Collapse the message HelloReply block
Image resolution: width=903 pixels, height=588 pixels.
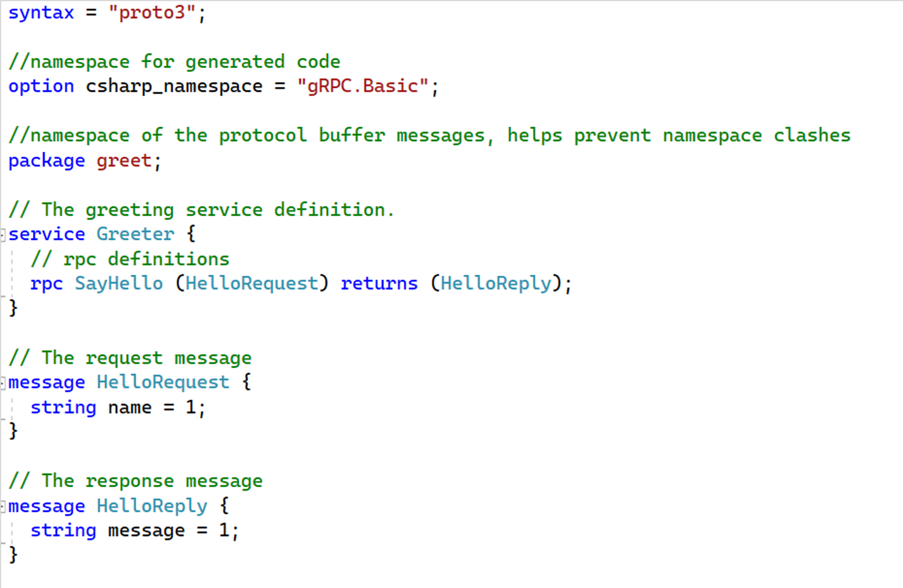pos(3,506)
